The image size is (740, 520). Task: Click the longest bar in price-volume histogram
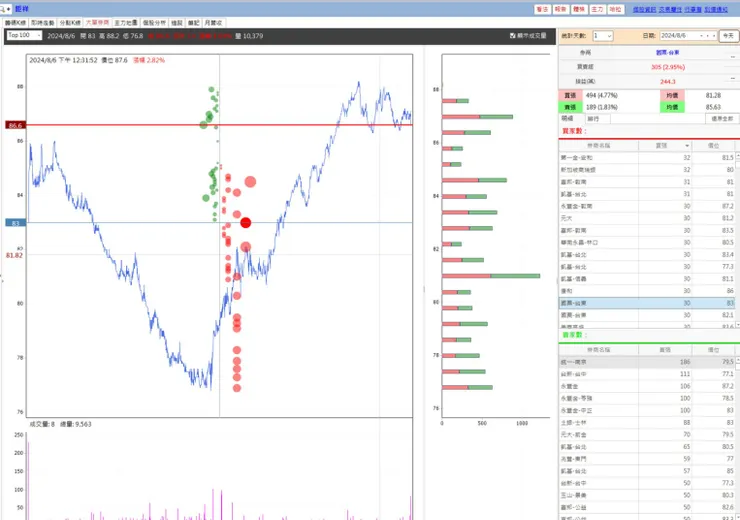[x=491, y=276]
